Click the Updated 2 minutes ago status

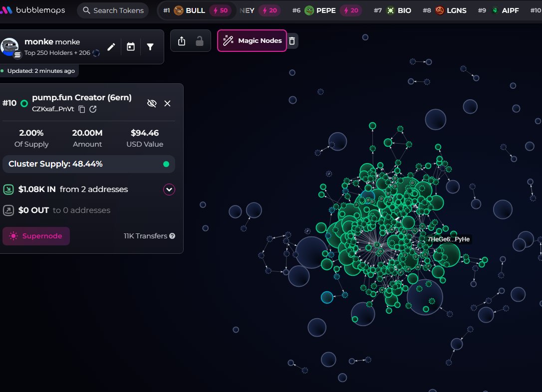41,71
